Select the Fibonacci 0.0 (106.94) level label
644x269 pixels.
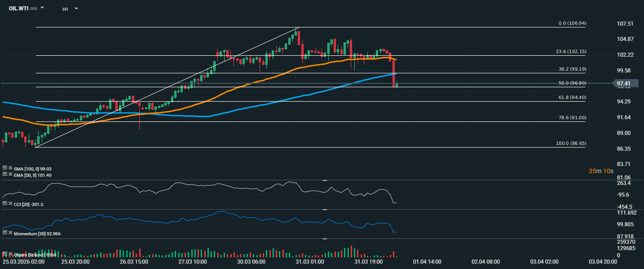(x=572, y=23)
